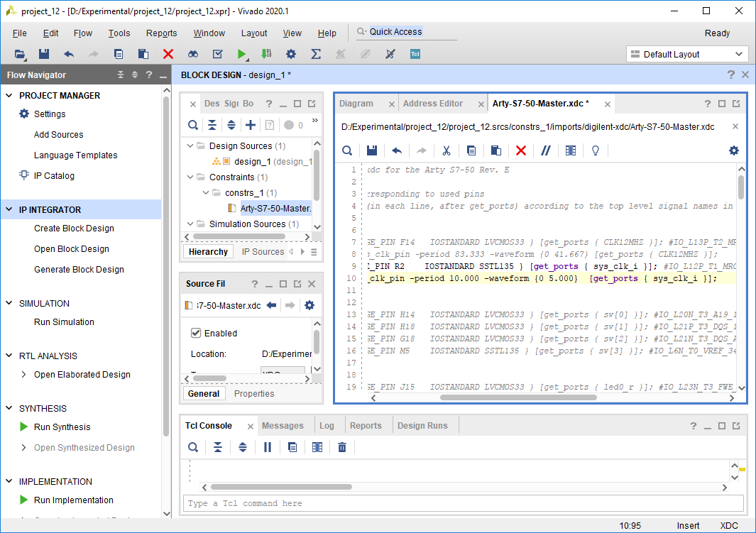Viewport: 756px width, 533px height.
Task: Open the Default Layout dropdown
Action: pyautogui.click(x=687, y=55)
